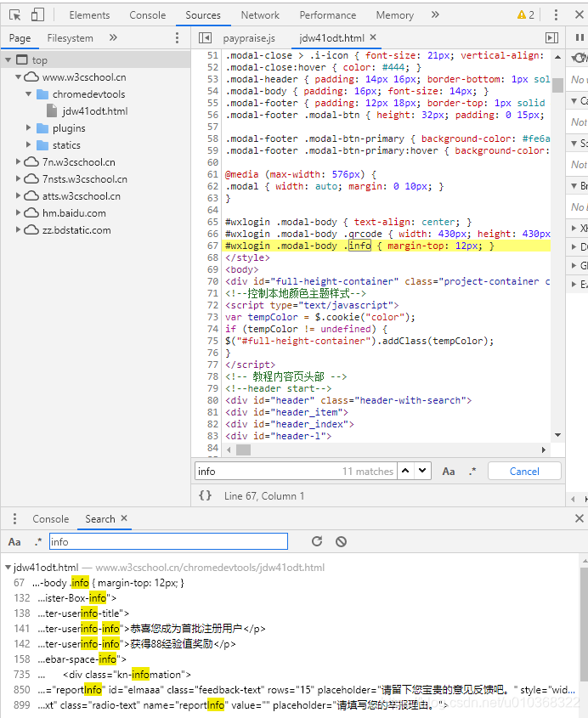Image resolution: width=588 pixels, height=718 pixels.
Task: Cancel the in-file search
Action: click(524, 472)
